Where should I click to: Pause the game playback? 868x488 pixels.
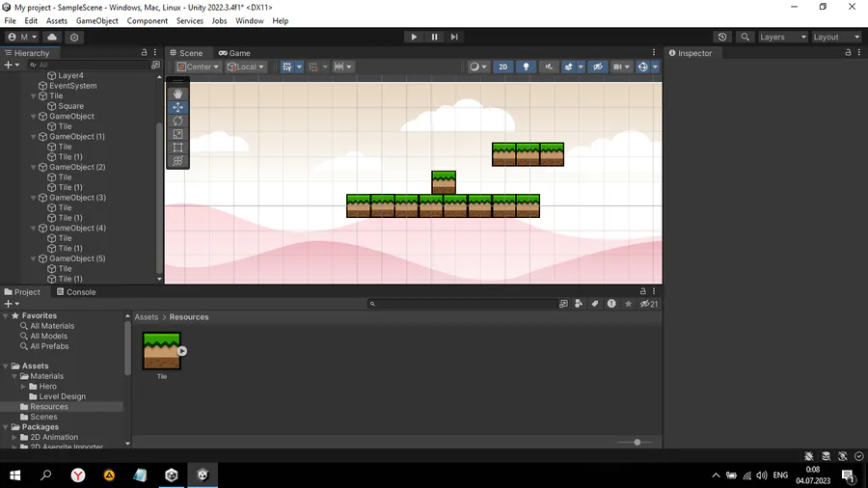[x=435, y=37]
